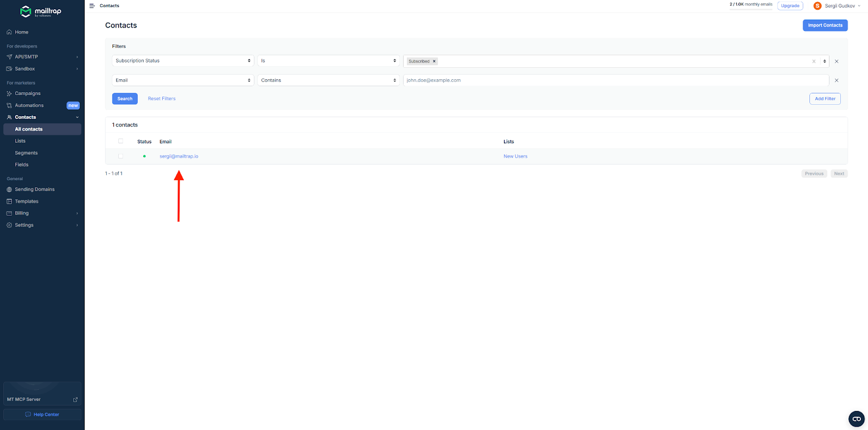The height and width of the screenshot is (430, 868).
Task: Click the Email column header
Action: pos(165,142)
